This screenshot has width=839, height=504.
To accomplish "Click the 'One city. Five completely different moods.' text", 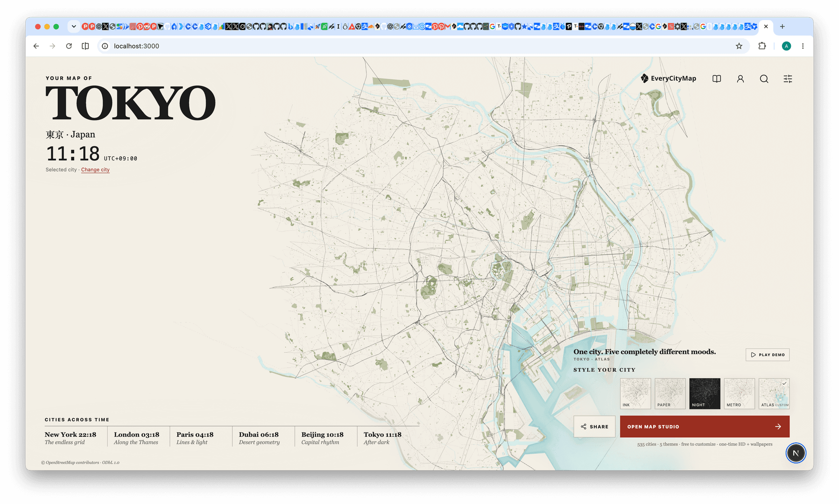I will (x=644, y=352).
